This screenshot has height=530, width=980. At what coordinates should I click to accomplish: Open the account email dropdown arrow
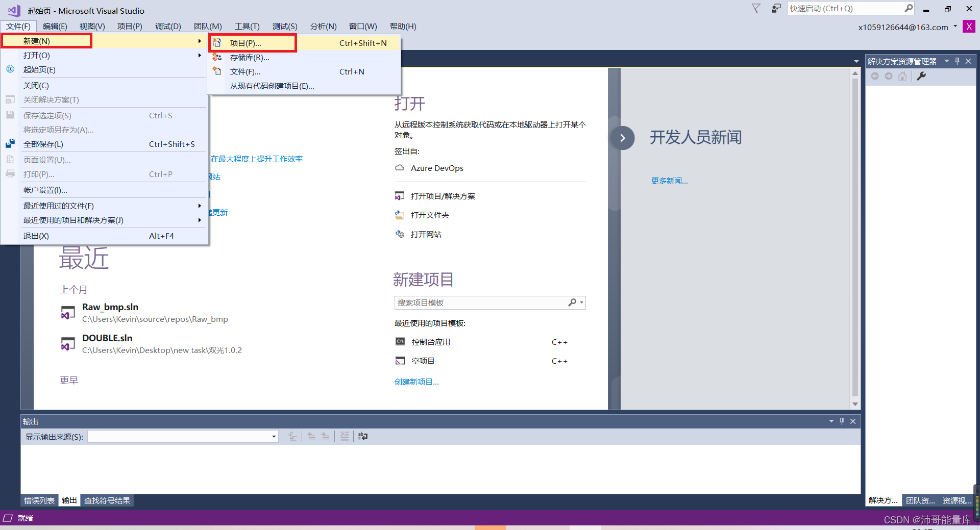pyautogui.click(x=955, y=27)
